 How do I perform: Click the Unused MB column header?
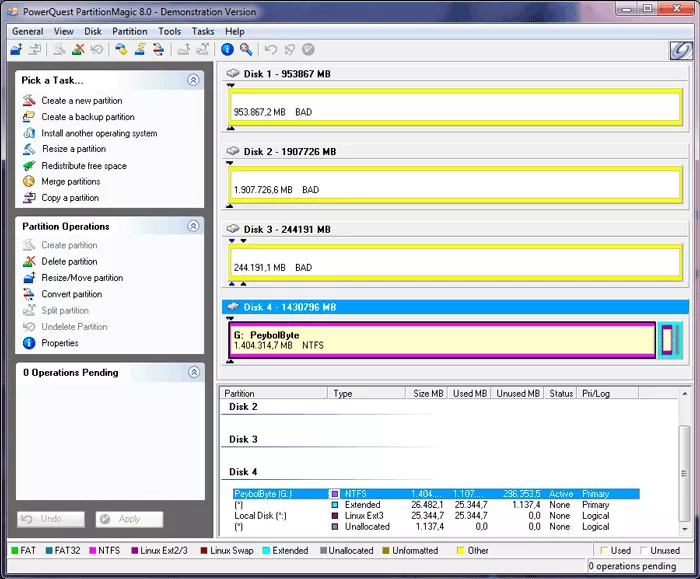click(518, 393)
